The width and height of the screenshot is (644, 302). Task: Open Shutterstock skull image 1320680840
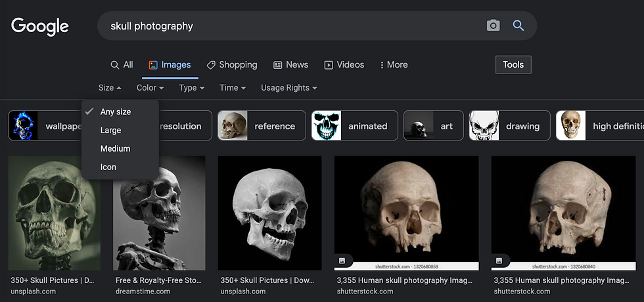point(564,213)
